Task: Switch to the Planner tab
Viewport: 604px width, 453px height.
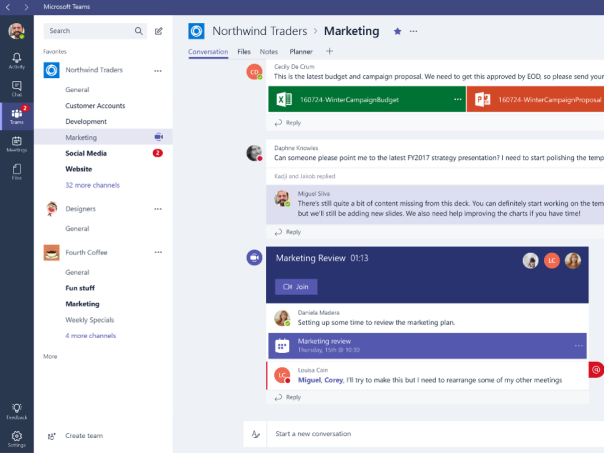Action: [x=300, y=51]
